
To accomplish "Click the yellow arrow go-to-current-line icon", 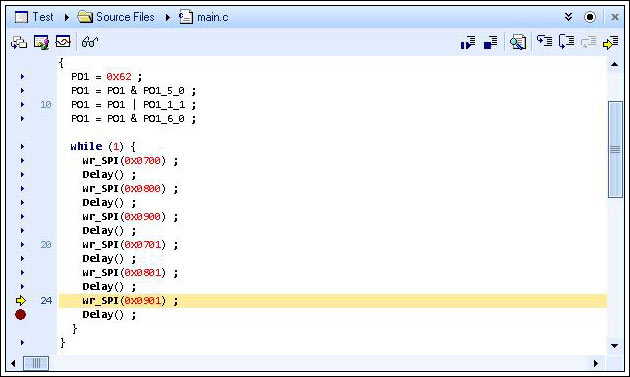I will (x=611, y=42).
